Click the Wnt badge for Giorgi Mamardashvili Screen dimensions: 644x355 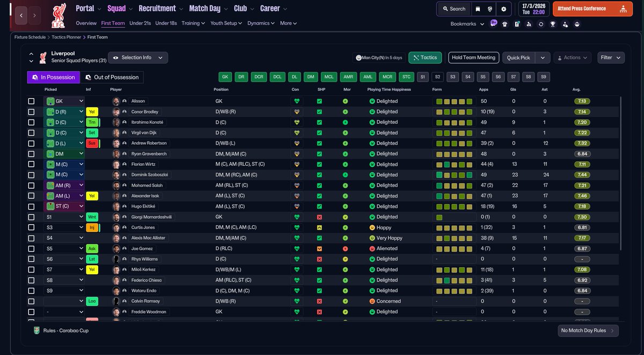coord(92,217)
